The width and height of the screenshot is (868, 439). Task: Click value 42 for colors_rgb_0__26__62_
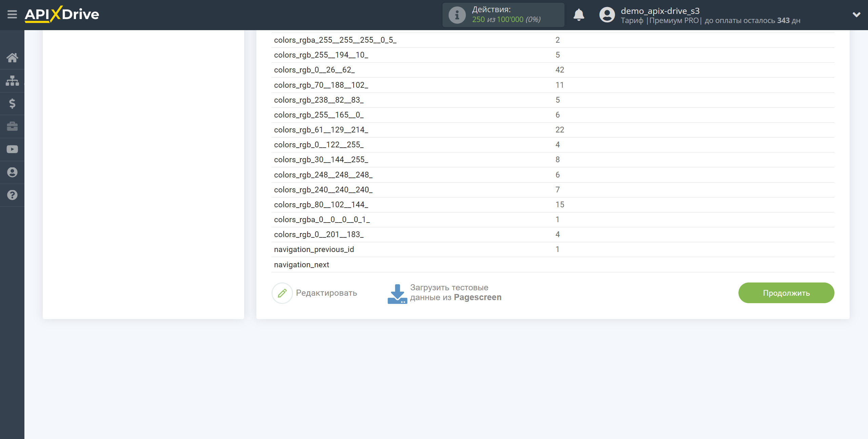coord(559,70)
